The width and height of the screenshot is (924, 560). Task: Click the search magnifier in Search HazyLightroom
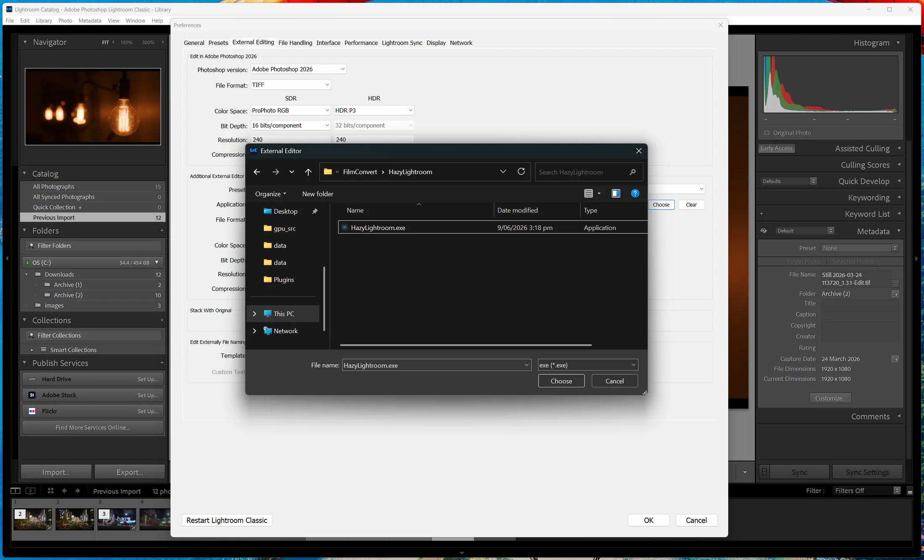[x=633, y=172]
